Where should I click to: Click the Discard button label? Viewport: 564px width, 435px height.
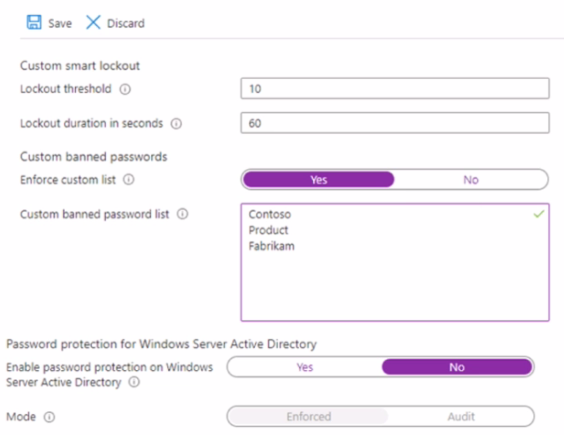point(126,23)
